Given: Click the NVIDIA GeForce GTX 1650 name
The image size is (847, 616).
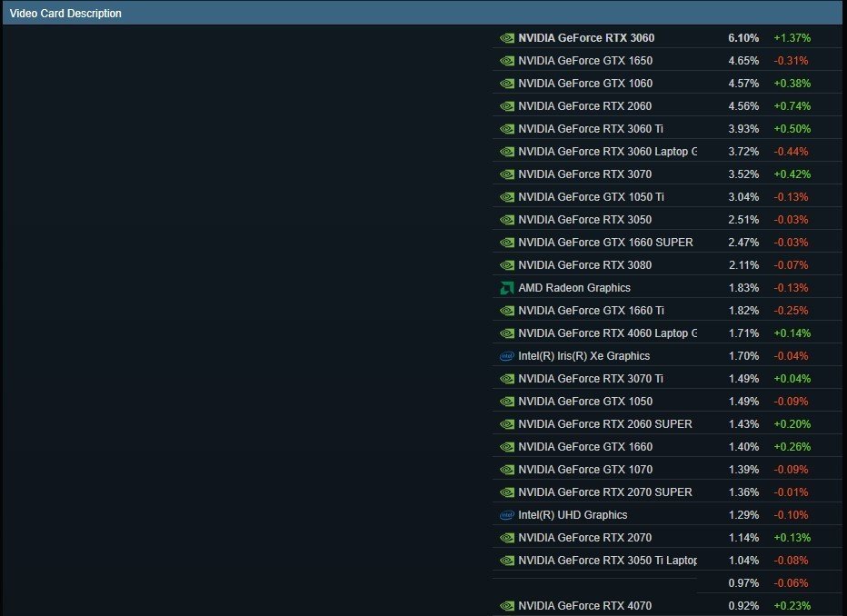Looking at the screenshot, I should click(x=585, y=61).
